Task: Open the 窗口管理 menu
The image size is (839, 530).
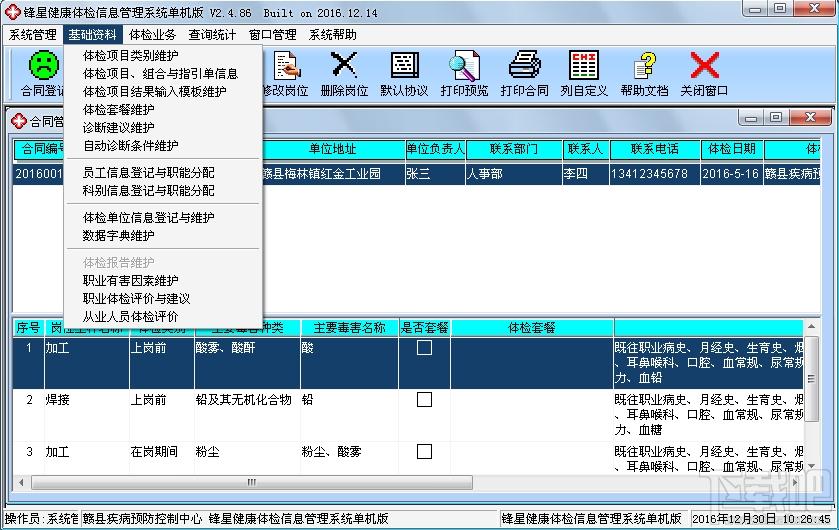Action: (x=273, y=35)
